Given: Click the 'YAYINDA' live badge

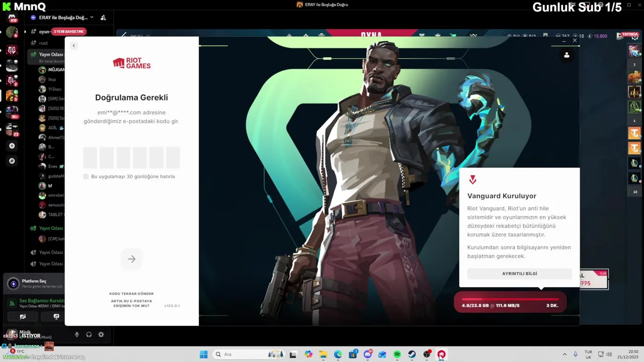Looking at the screenshot, I should click(x=629, y=35).
